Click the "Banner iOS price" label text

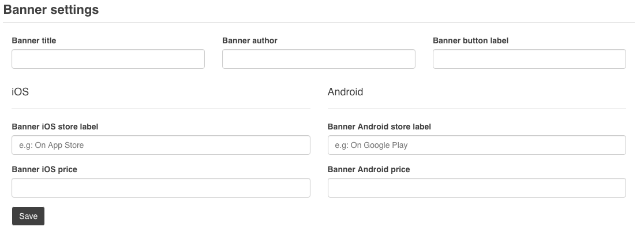(x=44, y=169)
